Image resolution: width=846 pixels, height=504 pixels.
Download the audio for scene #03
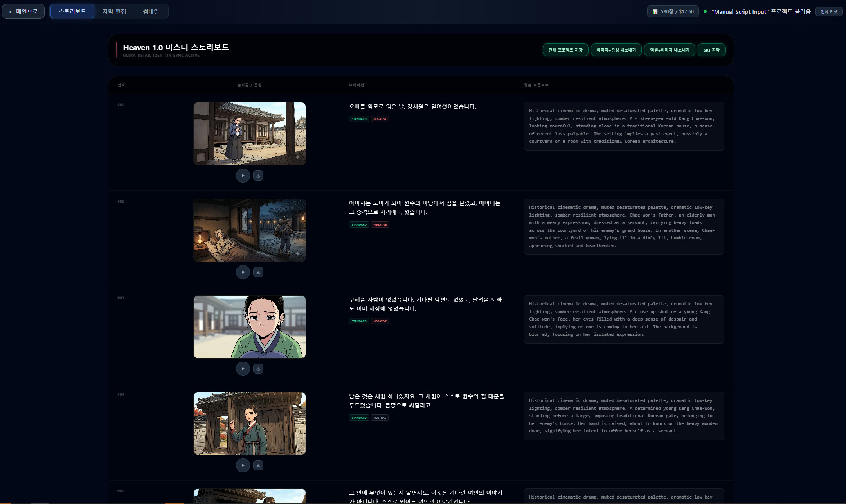tap(258, 369)
